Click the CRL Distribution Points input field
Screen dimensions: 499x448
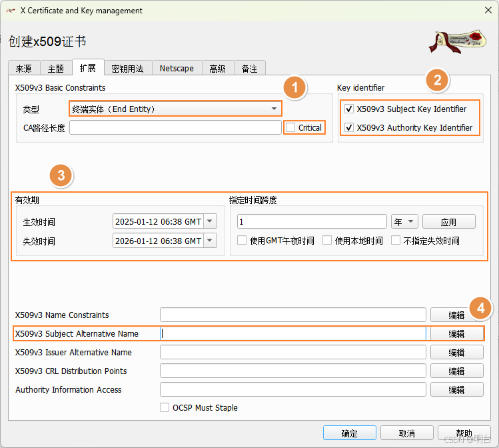(x=292, y=371)
